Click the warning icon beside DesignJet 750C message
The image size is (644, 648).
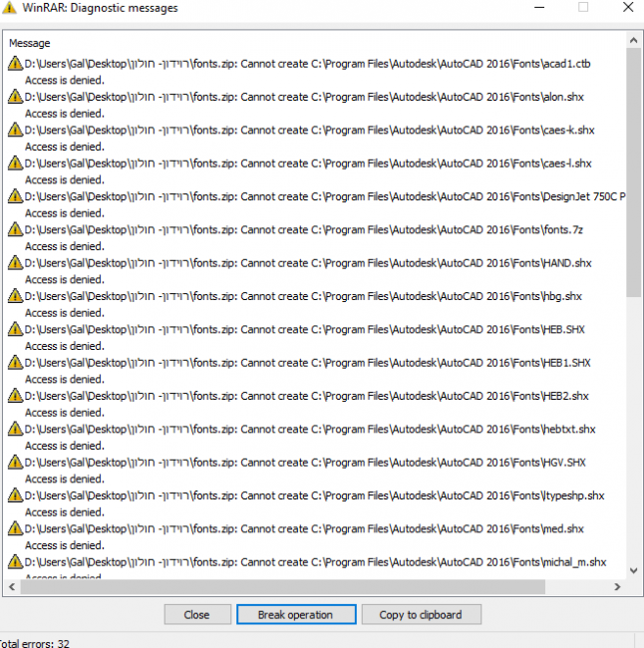click(15, 196)
